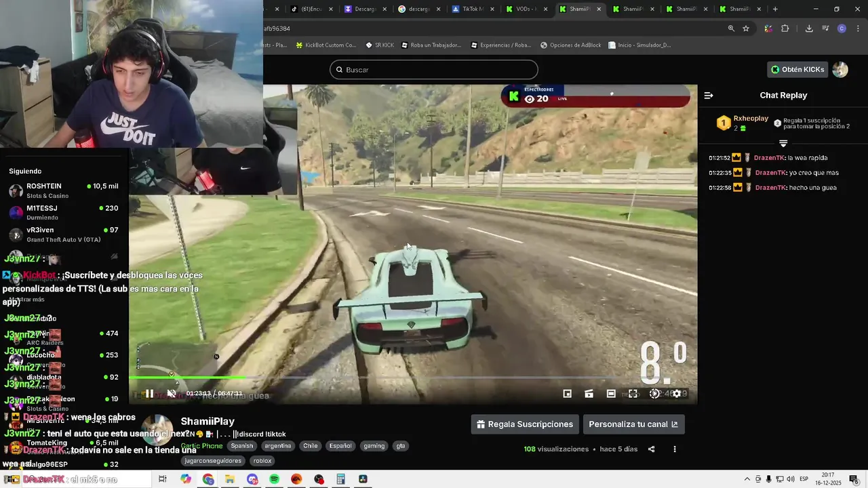868x488 pixels.
Task: Open the VOD more options menu
Action: [x=675, y=449]
